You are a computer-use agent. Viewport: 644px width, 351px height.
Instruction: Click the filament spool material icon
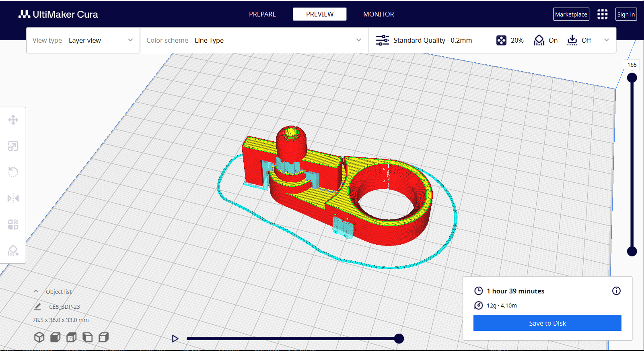478,306
